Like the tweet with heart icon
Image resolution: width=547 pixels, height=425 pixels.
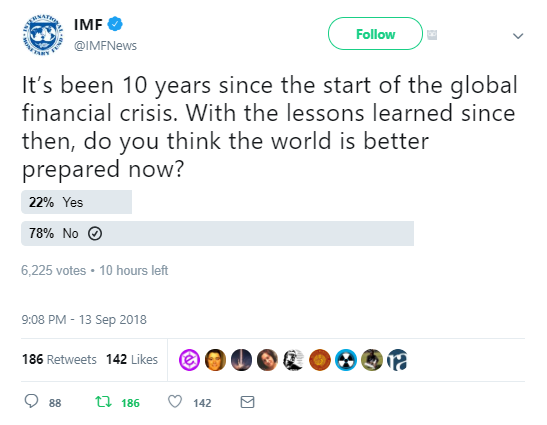[x=175, y=402]
